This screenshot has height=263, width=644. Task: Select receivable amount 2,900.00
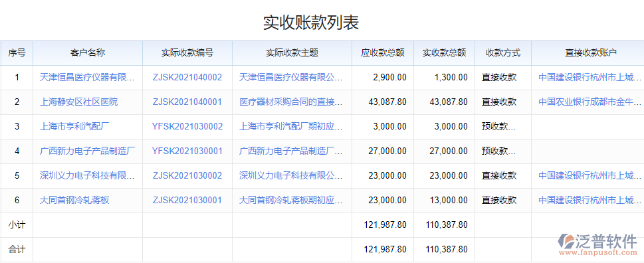pyautogui.click(x=389, y=77)
